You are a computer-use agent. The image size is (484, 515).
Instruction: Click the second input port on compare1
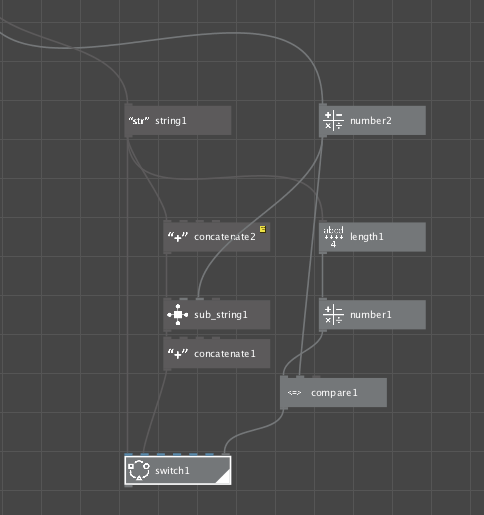[x=300, y=377]
